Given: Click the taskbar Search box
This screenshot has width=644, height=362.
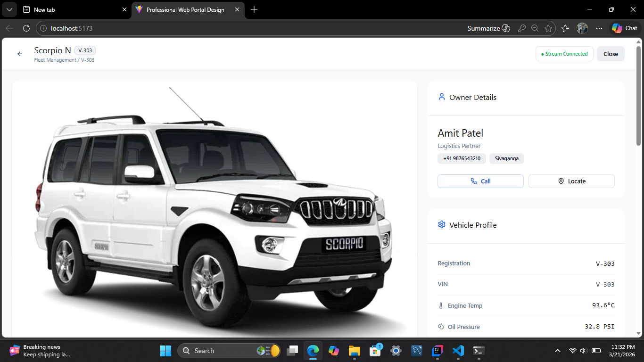Looking at the screenshot, I should [229, 351].
